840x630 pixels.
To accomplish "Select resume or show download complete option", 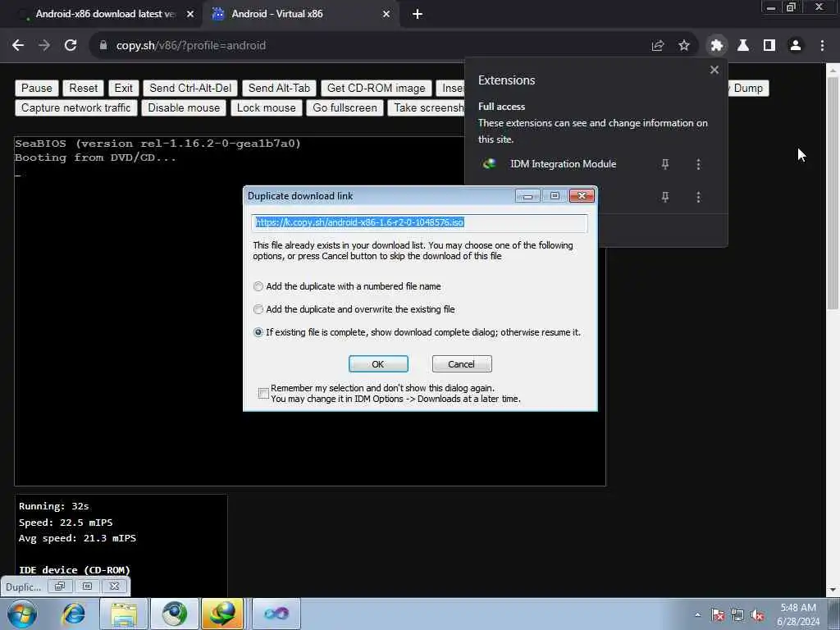I will click(x=258, y=333).
